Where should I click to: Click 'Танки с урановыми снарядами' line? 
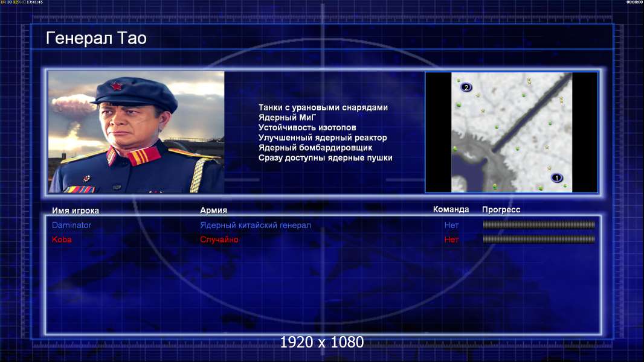(323, 107)
